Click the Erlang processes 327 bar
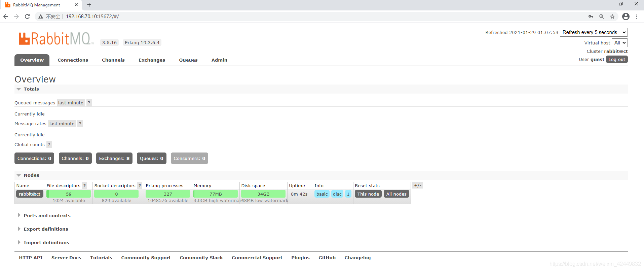 pyautogui.click(x=168, y=194)
